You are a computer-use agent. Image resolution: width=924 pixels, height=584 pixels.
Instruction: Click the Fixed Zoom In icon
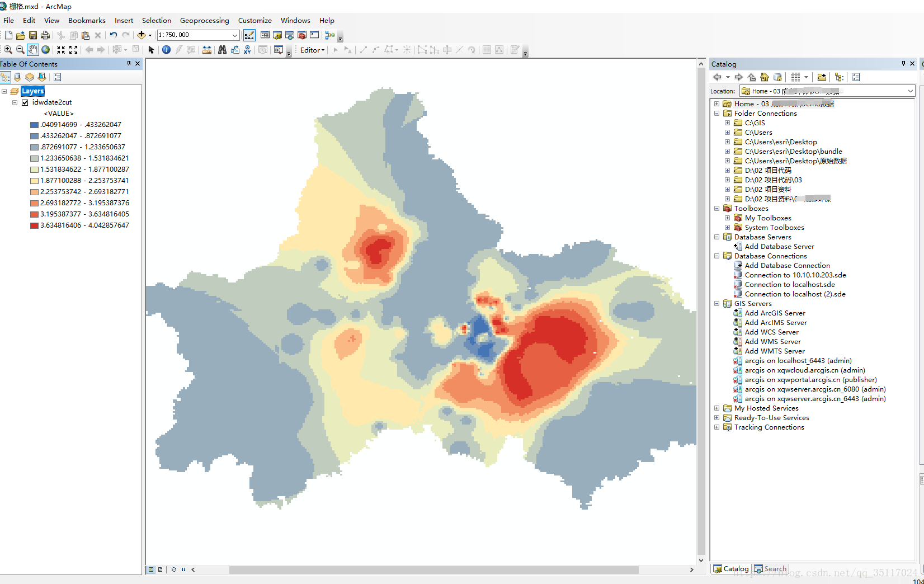click(x=61, y=50)
